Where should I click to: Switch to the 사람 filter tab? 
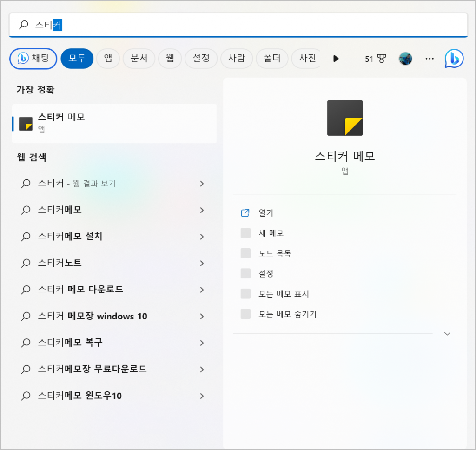point(237,58)
